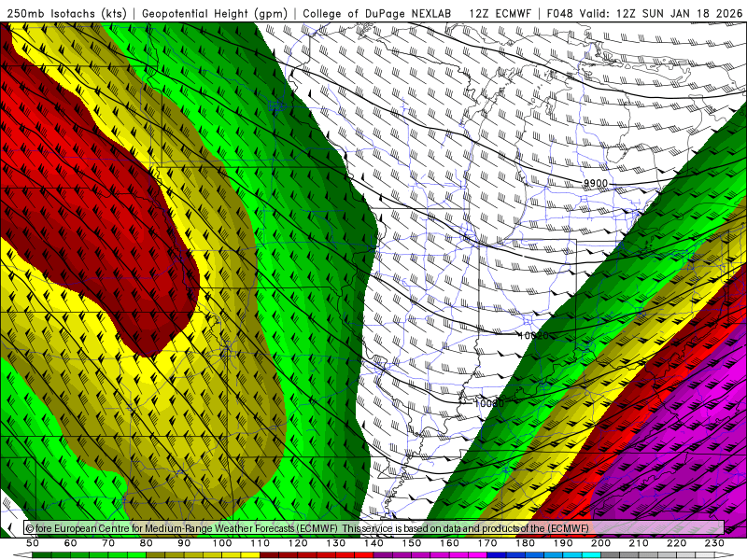Click the 110 value on the color scale
This screenshot has width=747, height=560.
pos(260,543)
